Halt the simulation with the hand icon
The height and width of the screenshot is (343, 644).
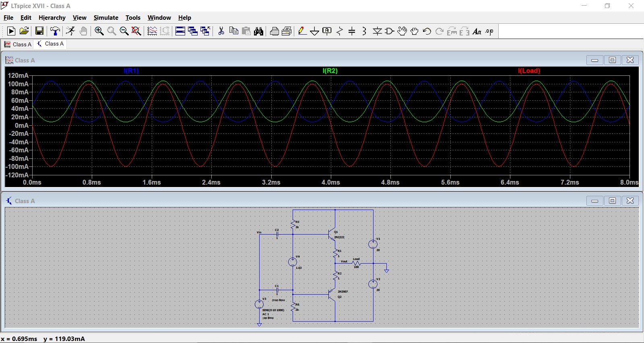(83, 31)
